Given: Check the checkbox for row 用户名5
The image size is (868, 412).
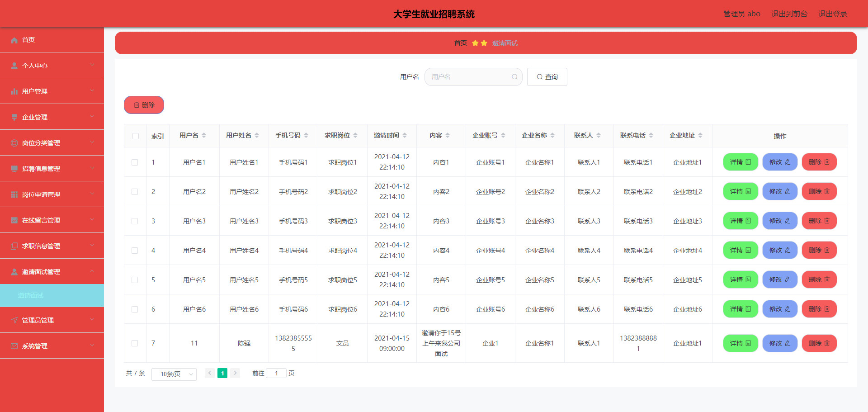Looking at the screenshot, I should pyautogui.click(x=135, y=280).
